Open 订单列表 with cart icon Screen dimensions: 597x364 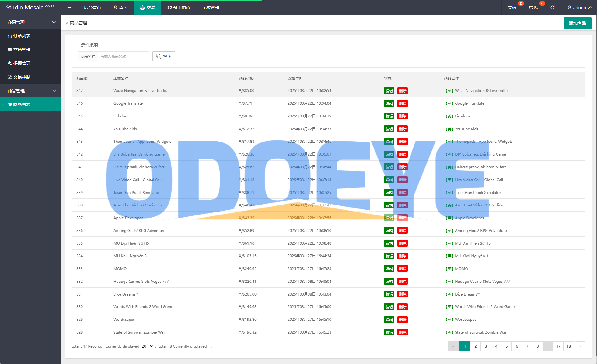pos(19,36)
